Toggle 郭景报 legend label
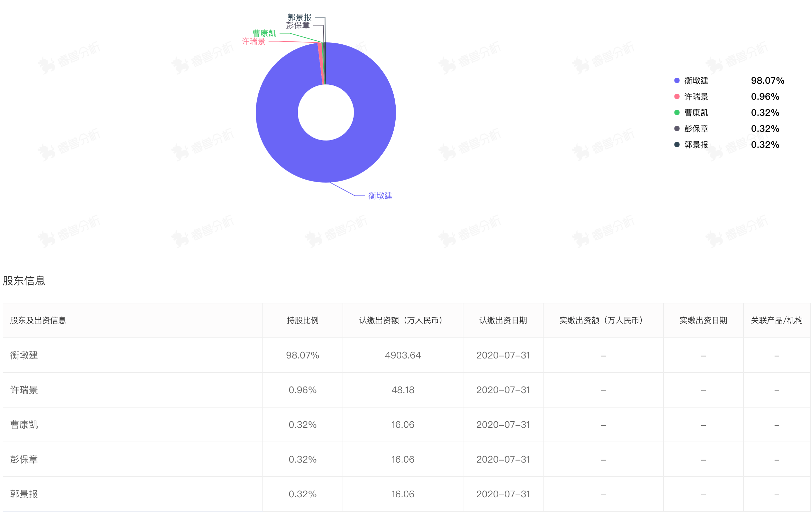Image resolution: width=812 pixels, height=514 pixels. point(696,145)
